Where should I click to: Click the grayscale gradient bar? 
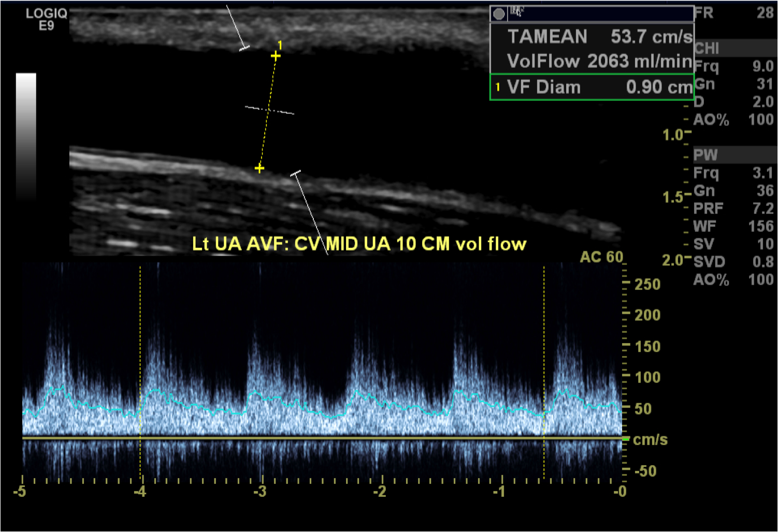(x=26, y=136)
